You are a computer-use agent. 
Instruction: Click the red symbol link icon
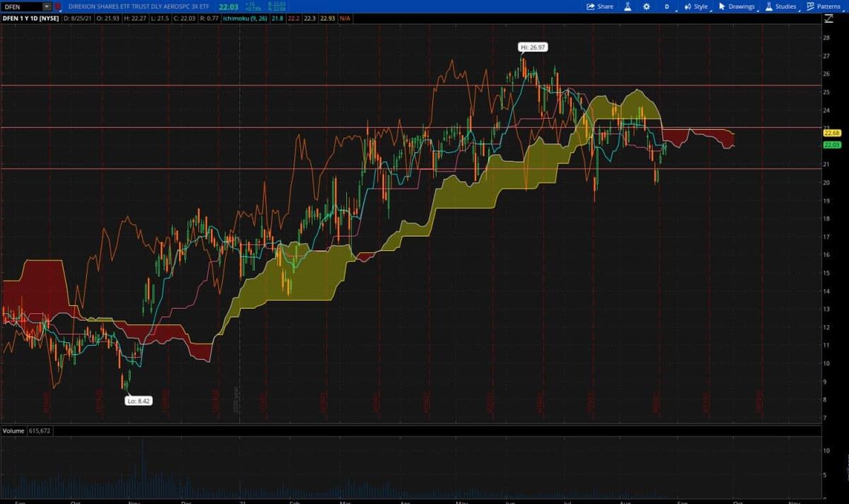[58, 6]
